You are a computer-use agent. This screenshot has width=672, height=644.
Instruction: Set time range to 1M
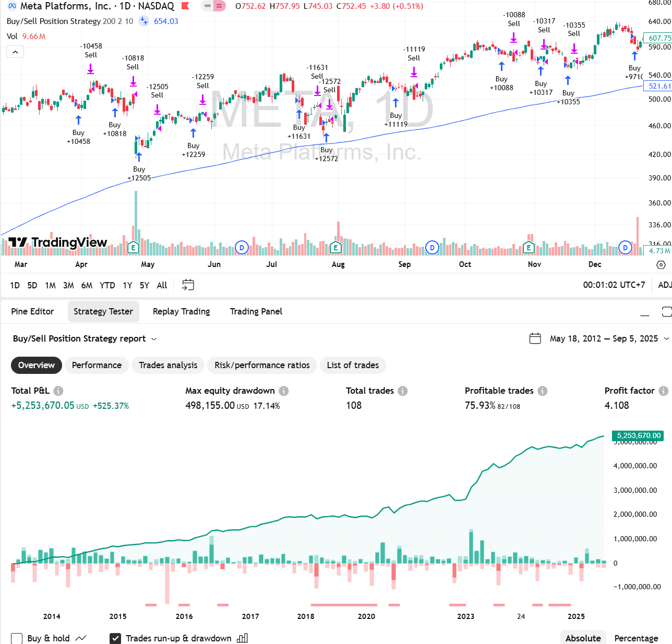coord(50,285)
